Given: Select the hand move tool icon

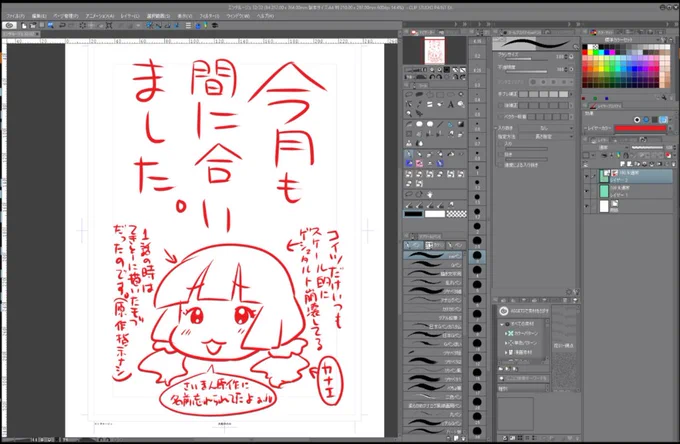Looking at the screenshot, I should pos(429,194).
